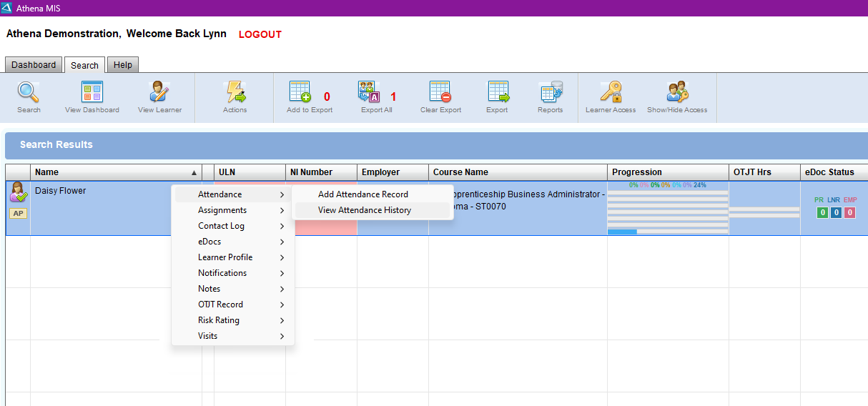Image resolution: width=868 pixels, height=406 pixels.
Task: Open the Visits context menu entry
Action: pyautogui.click(x=232, y=336)
